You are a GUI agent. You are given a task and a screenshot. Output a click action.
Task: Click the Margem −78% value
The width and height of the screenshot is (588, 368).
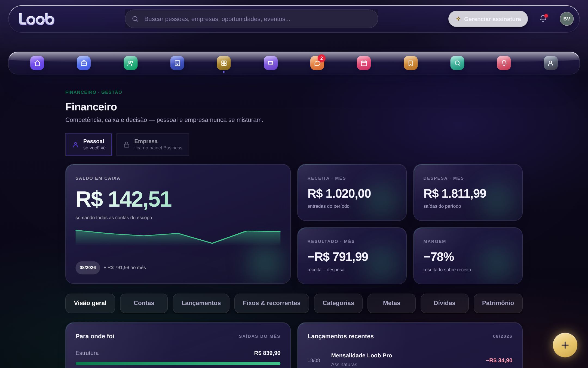point(439,257)
